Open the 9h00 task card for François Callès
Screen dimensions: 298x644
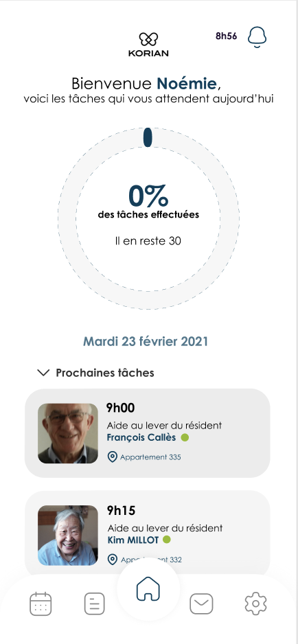148,433
